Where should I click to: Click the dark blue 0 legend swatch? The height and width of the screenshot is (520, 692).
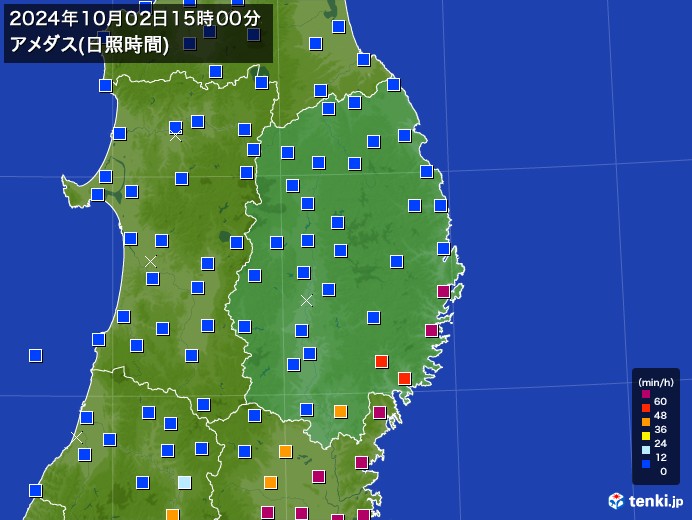(646, 464)
